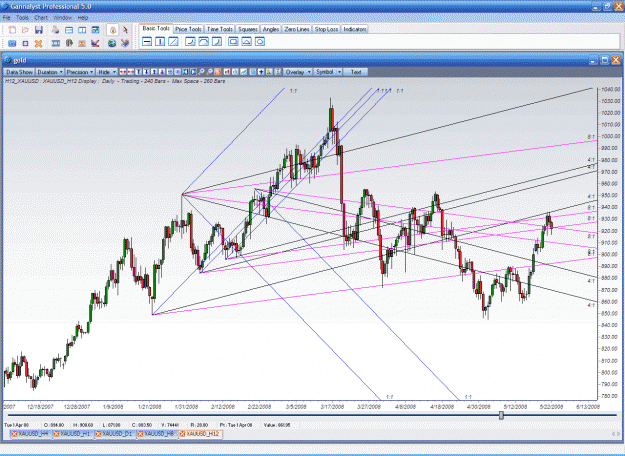Switch to the Time Tools tab
This screenshot has height=456, width=625.
220,29
